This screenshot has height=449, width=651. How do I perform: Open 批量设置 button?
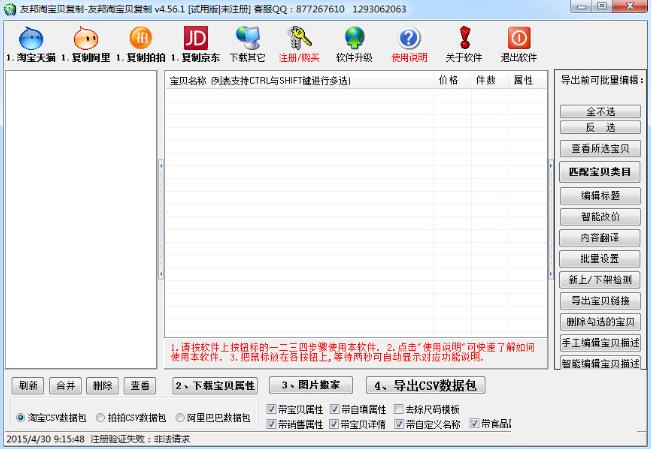[x=600, y=259]
